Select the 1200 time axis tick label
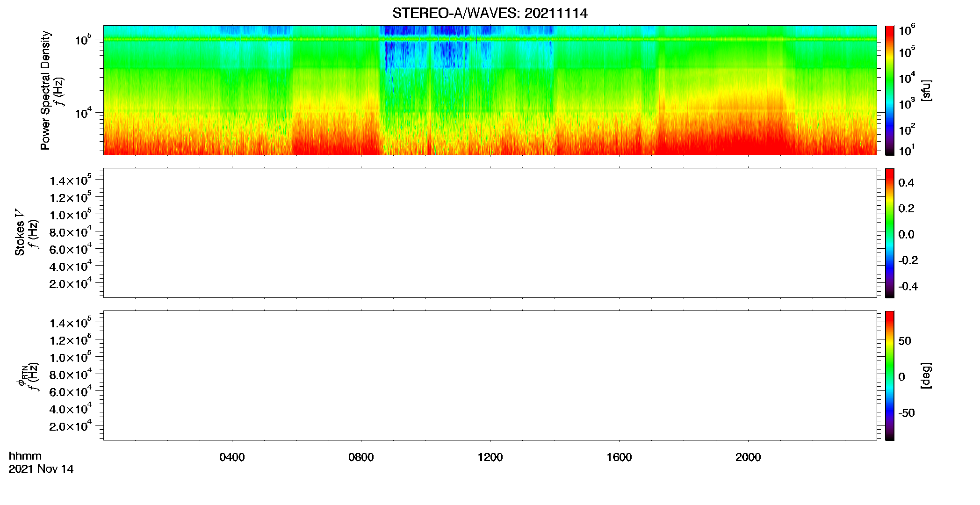This screenshot has height=505, width=980. (490, 457)
